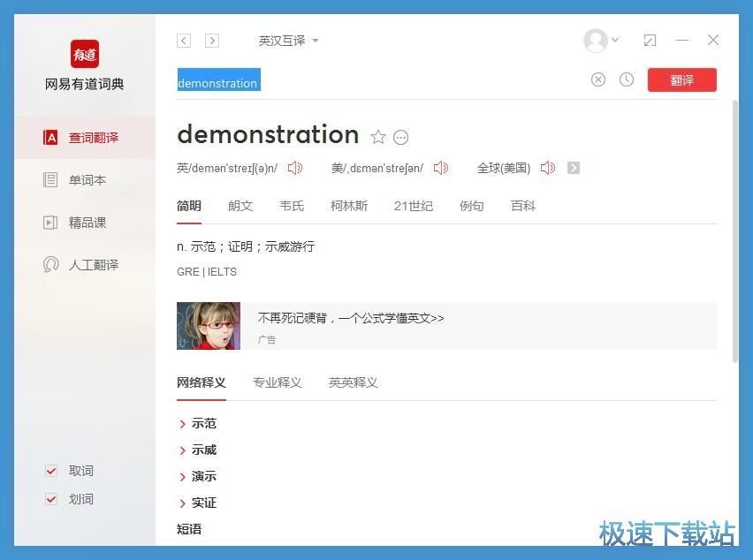Select the 21世纪 dictionary tab

tap(413, 207)
